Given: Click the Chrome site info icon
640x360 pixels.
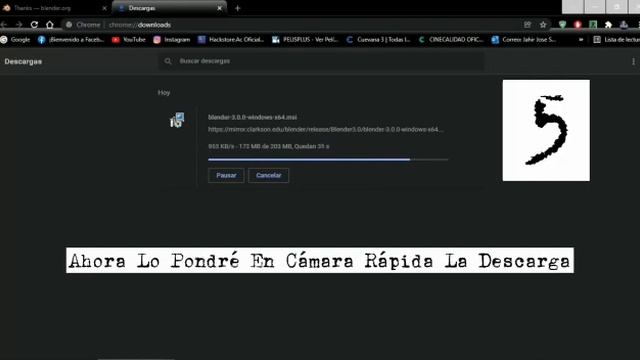Looking at the screenshot, I should (69, 24).
